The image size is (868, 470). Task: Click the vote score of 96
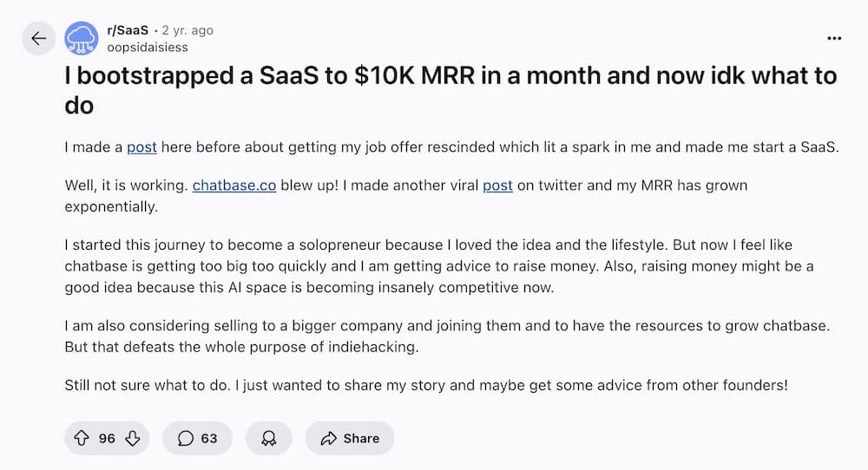coord(107,438)
